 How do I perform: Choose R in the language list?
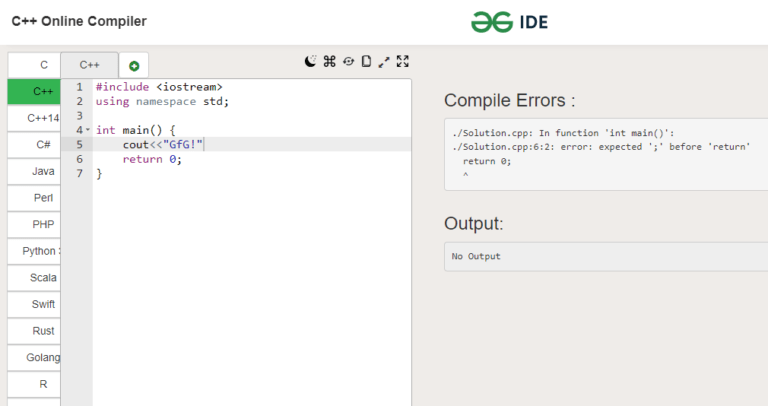click(x=34, y=384)
